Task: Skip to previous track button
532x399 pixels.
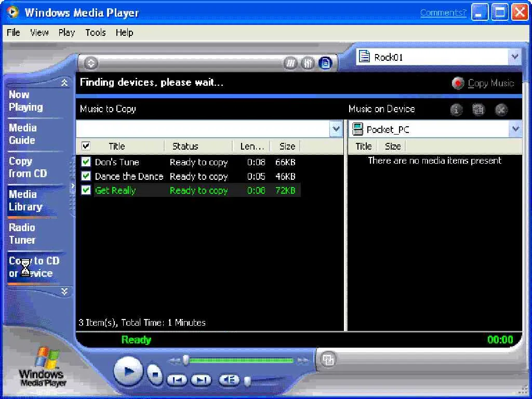Action: [x=177, y=380]
